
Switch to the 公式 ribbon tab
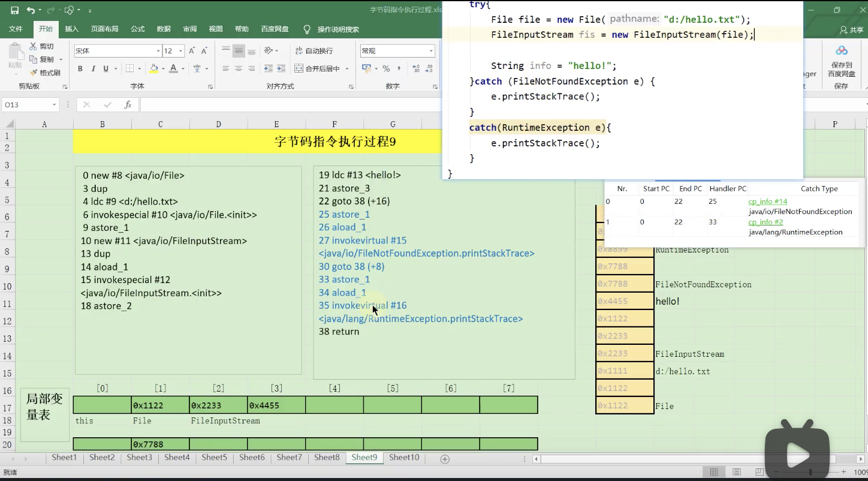[137, 29]
